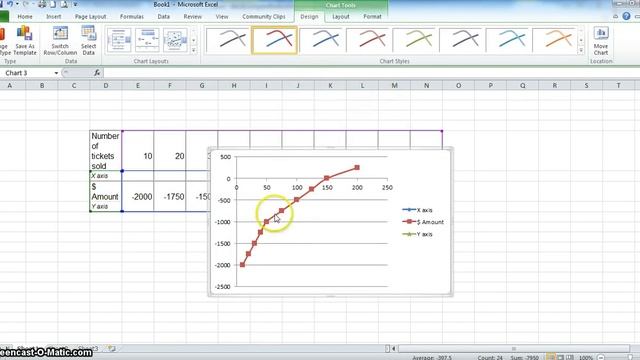The width and height of the screenshot is (640, 360).
Task: Select the highlighted red-blue chart style
Action: 275,40
